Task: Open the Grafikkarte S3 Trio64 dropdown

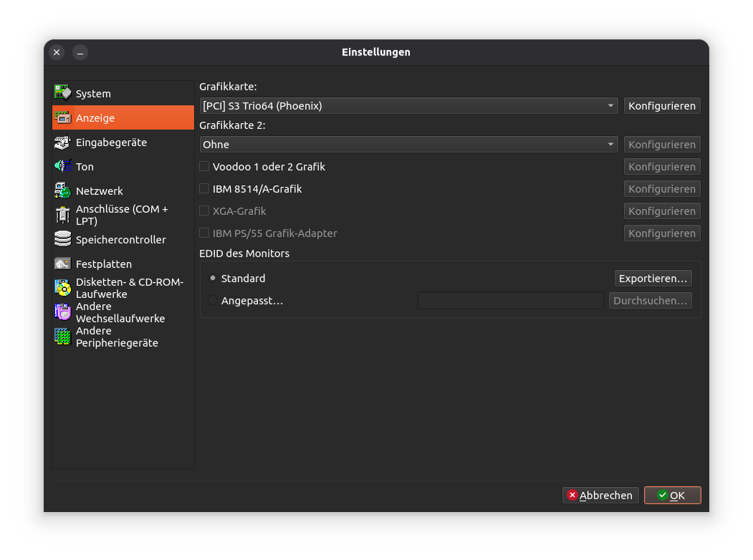Action: point(408,105)
